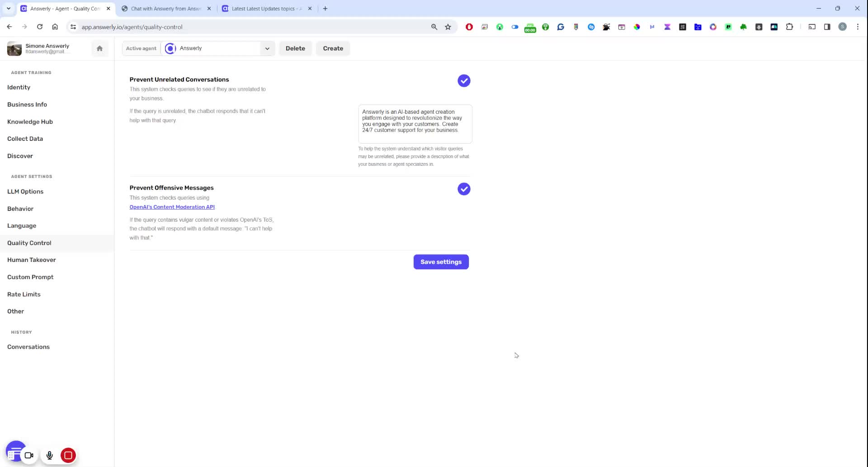Image resolution: width=868 pixels, height=467 pixels.
Task: Click the zoom magnifier icon in address bar
Action: pos(434,27)
